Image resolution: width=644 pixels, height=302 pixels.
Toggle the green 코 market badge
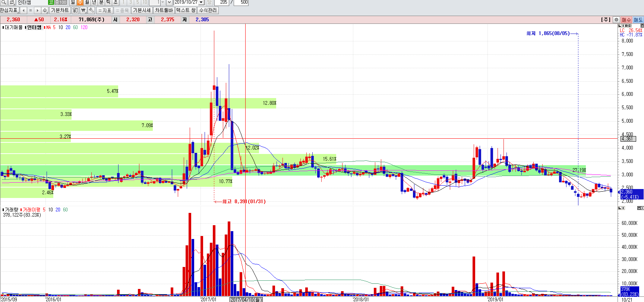tap(51, 2)
